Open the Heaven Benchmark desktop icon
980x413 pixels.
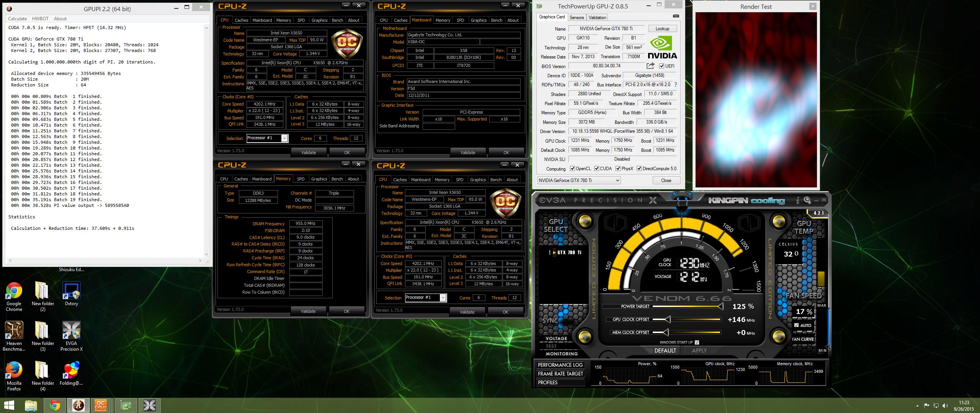pos(14,337)
